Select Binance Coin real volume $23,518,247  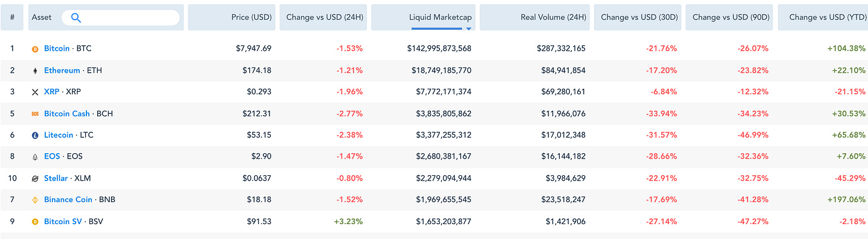tap(564, 199)
